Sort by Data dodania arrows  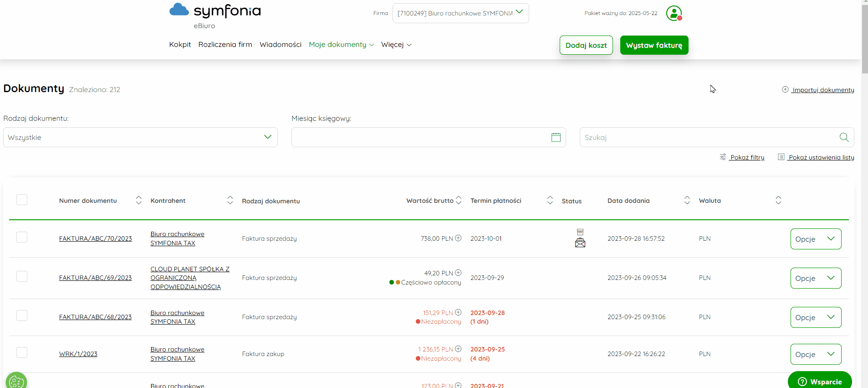687,200
